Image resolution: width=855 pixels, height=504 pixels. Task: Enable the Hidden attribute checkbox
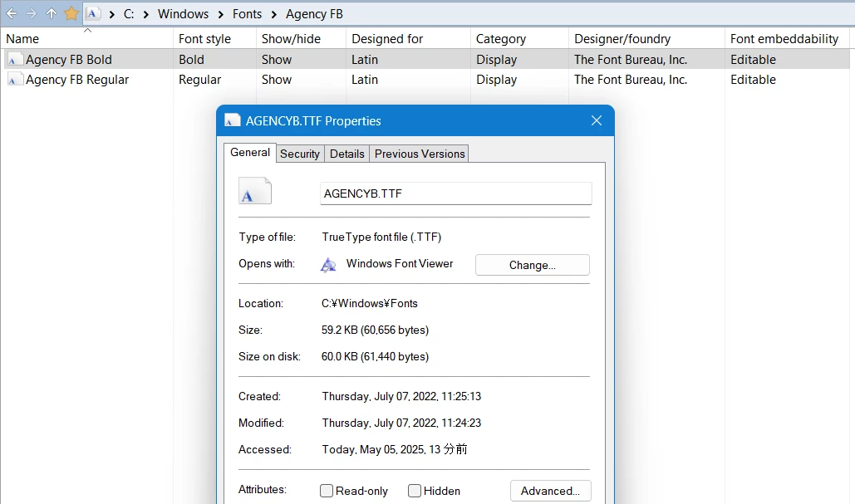point(415,491)
